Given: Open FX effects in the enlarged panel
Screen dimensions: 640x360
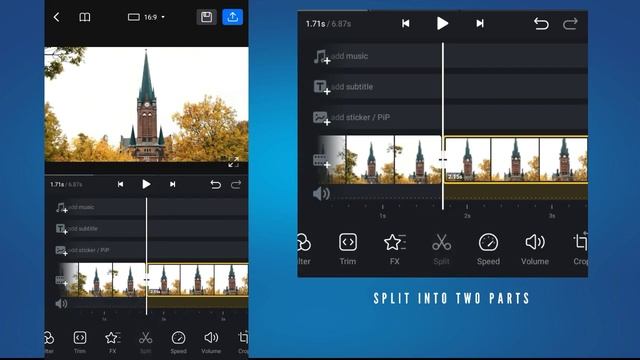Looking at the screenshot, I should tap(394, 249).
